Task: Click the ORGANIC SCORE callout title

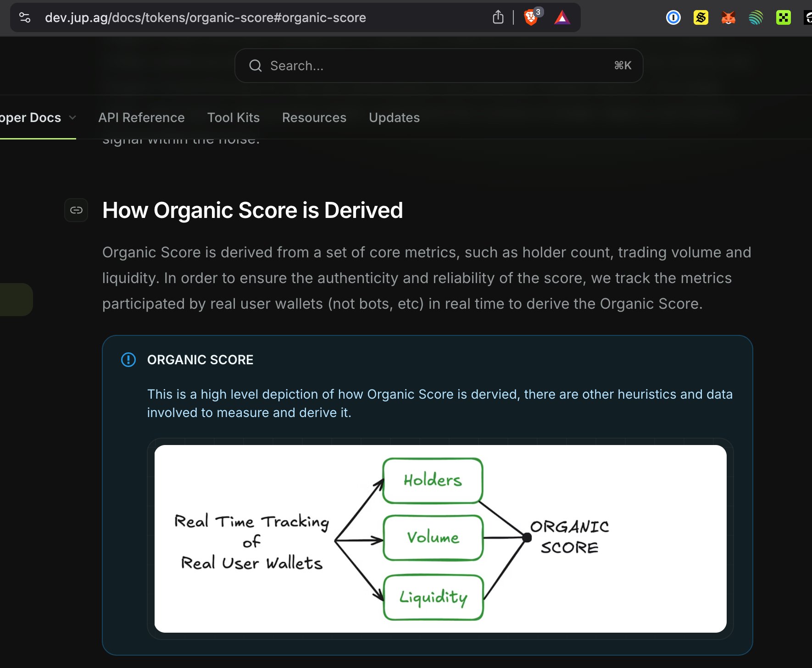Action: point(200,360)
